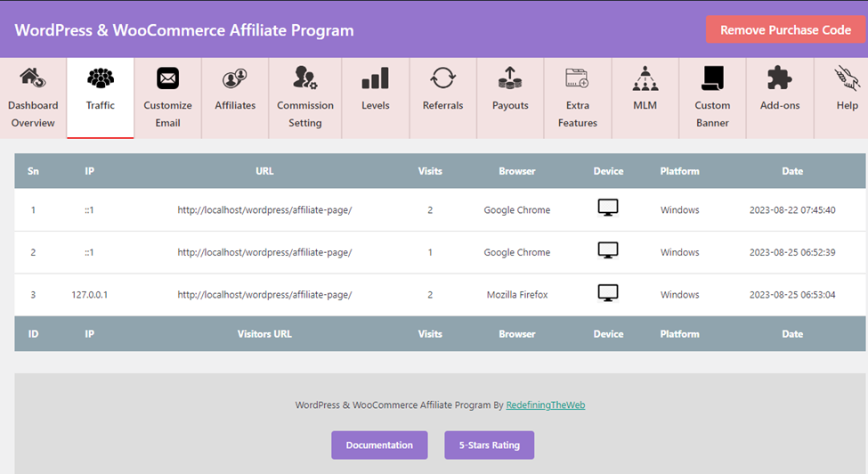
Task: Click the desktop device icon in Mozilla Firefox row
Action: [608, 293]
